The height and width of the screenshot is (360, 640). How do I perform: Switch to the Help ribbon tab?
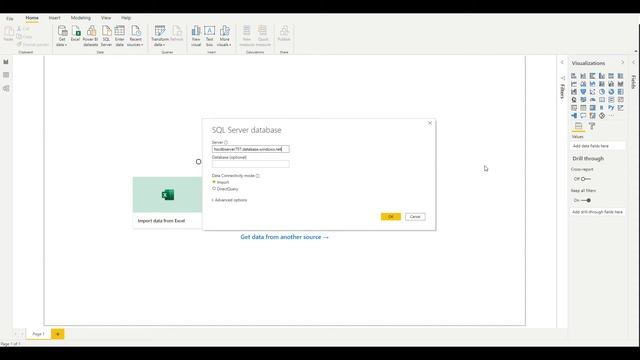tap(126, 18)
